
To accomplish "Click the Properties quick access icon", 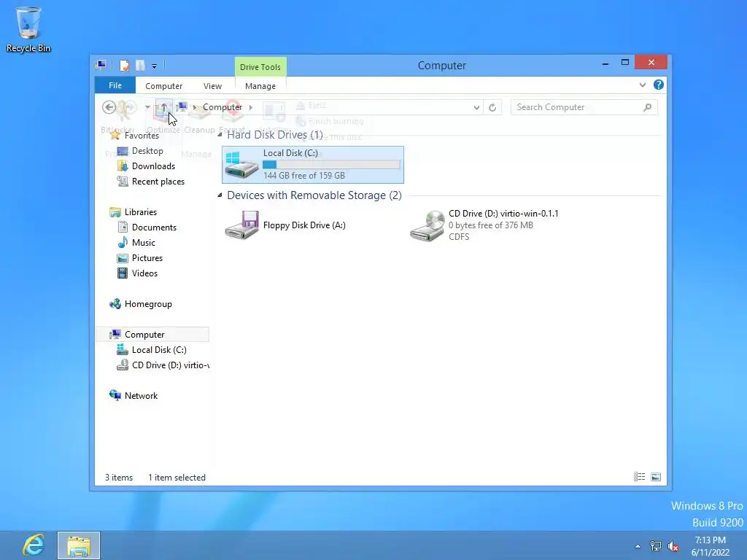I will tap(124, 65).
